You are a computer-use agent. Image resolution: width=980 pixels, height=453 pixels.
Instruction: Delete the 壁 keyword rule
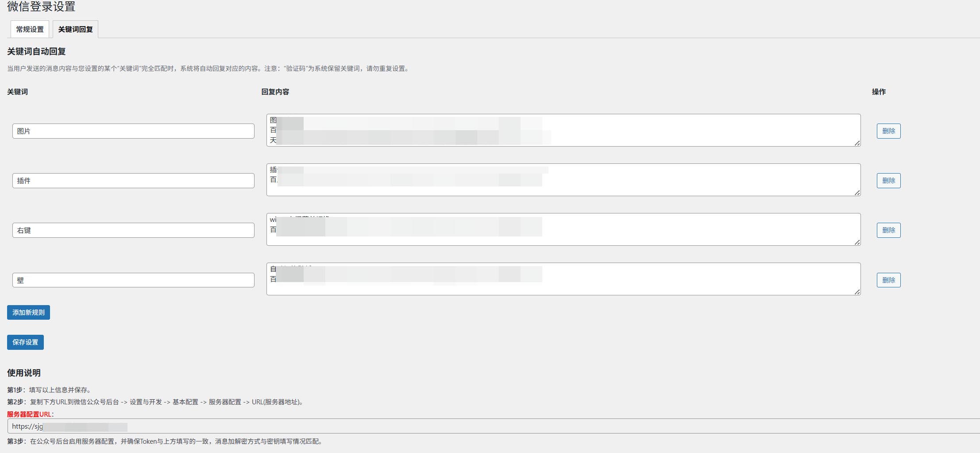888,280
